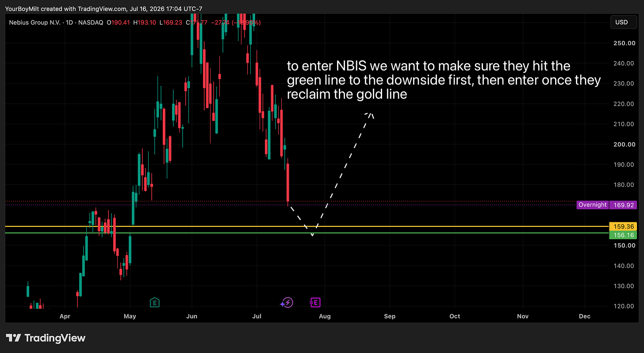Click the magenta upcoming earnings icon before Aug
This screenshot has height=353, width=644.
[x=315, y=303]
